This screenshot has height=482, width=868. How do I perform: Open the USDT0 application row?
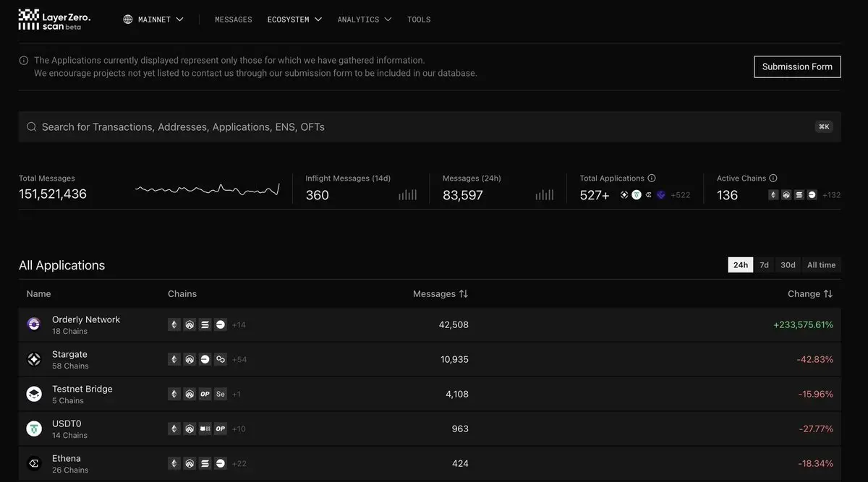point(430,429)
